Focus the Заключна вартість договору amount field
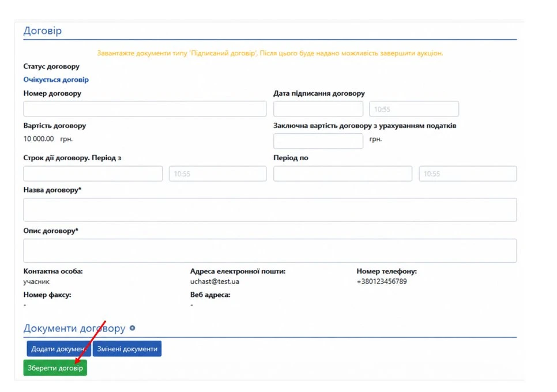The width and height of the screenshot is (557, 392). 318,141
